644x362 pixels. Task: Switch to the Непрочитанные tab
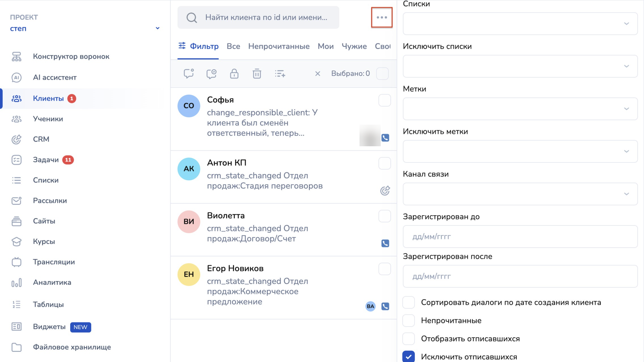pyautogui.click(x=279, y=46)
